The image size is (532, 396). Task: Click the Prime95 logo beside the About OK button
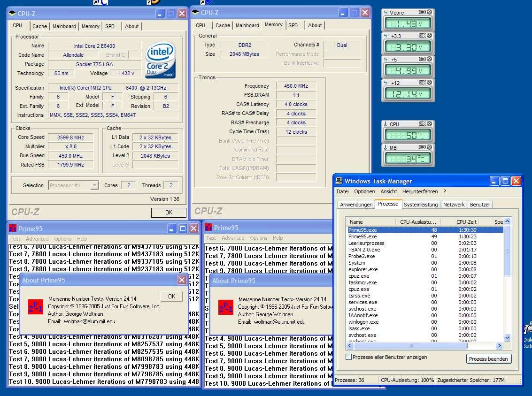click(x=36, y=307)
